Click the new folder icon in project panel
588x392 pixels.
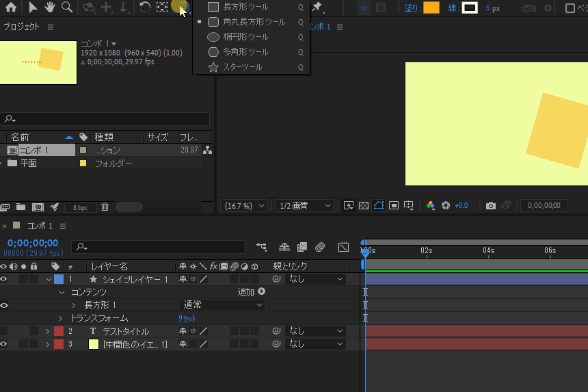21,207
